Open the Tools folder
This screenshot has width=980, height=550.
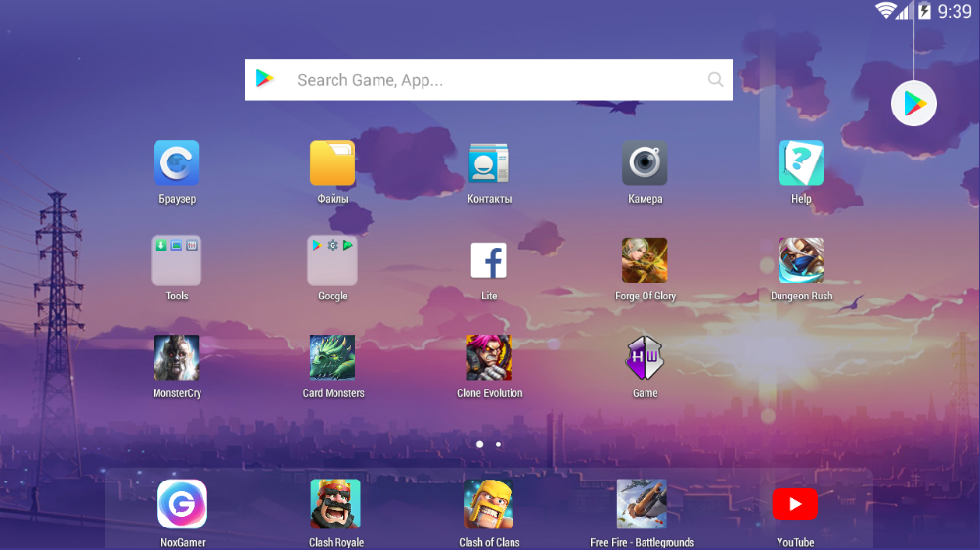(176, 260)
